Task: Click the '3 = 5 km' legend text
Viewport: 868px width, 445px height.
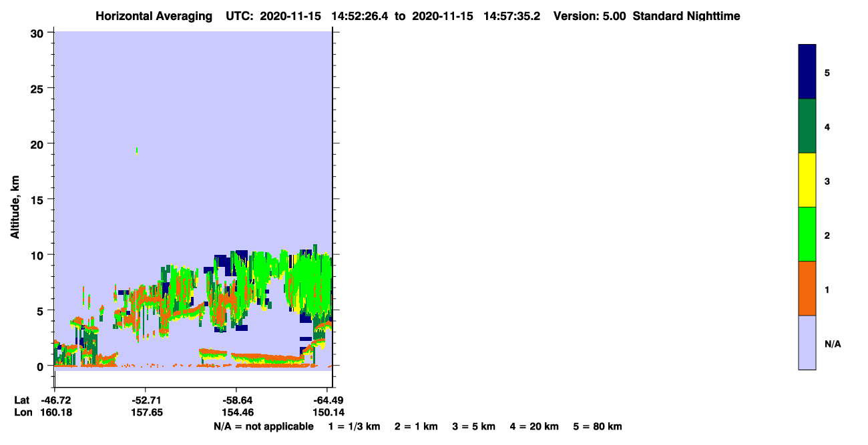Action: [x=473, y=427]
